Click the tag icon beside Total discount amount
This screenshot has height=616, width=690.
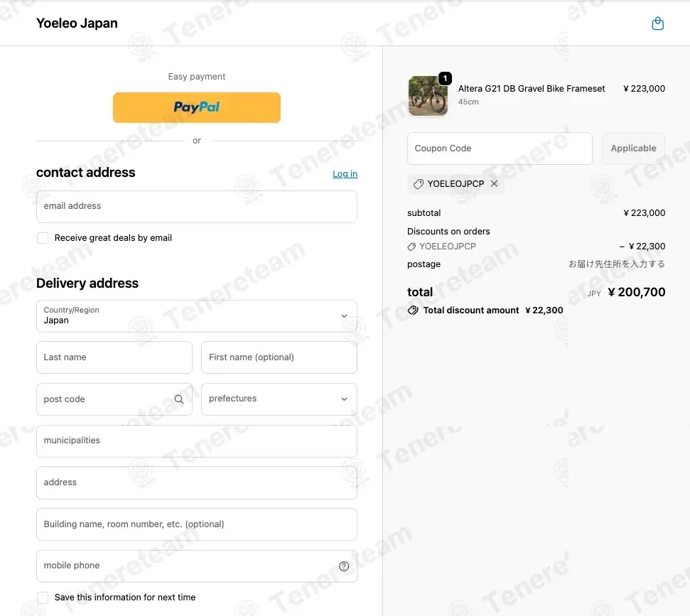point(413,310)
